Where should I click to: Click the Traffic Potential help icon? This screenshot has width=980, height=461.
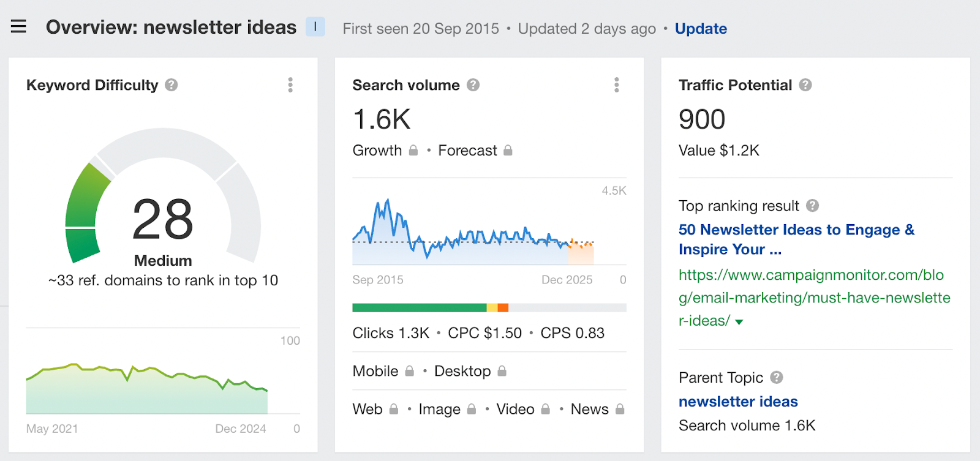(x=805, y=85)
